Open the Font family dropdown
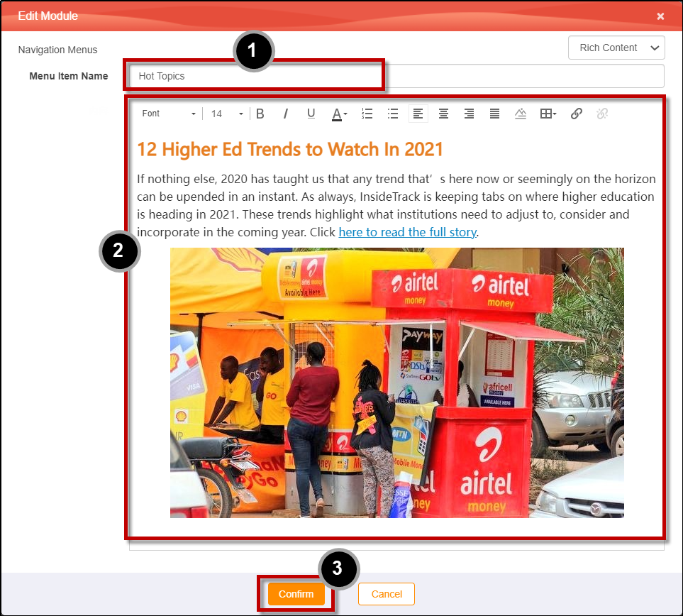Screen dimensions: 683x616 point(168,114)
